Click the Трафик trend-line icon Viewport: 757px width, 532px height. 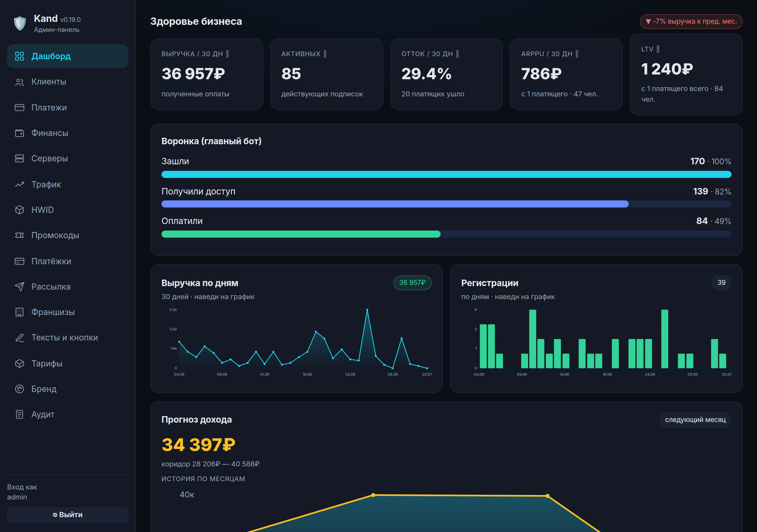(20, 184)
